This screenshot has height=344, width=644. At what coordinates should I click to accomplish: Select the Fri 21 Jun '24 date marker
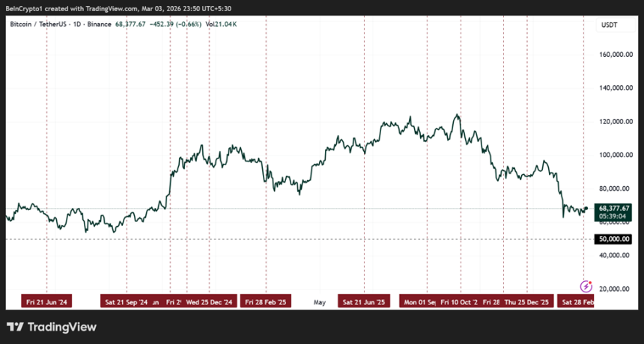pyautogui.click(x=46, y=302)
